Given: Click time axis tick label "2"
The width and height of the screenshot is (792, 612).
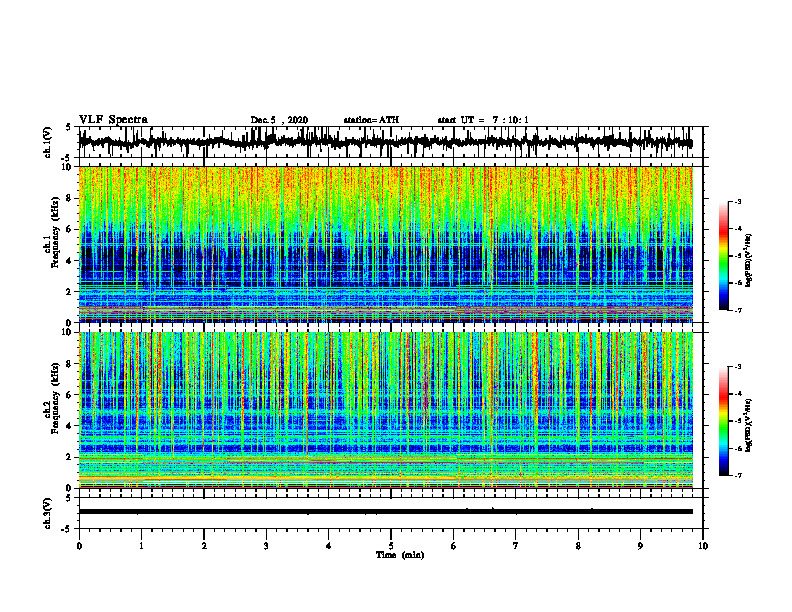Looking at the screenshot, I should click(204, 546).
